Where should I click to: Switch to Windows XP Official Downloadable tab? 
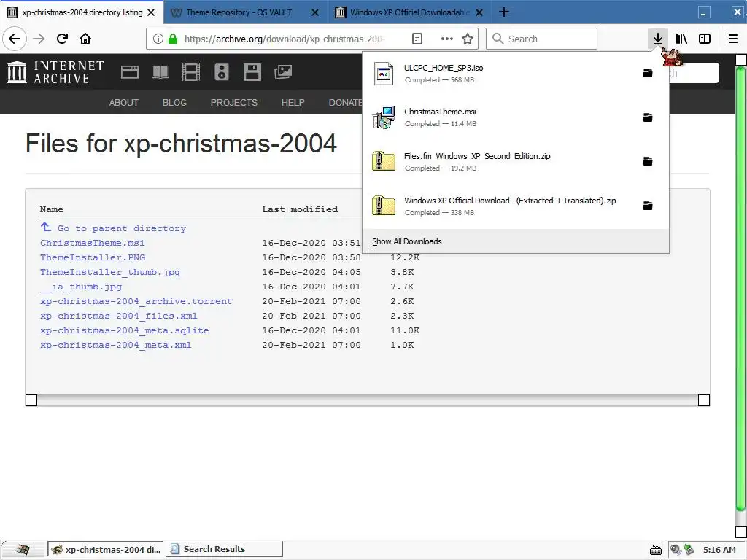pyautogui.click(x=409, y=12)
